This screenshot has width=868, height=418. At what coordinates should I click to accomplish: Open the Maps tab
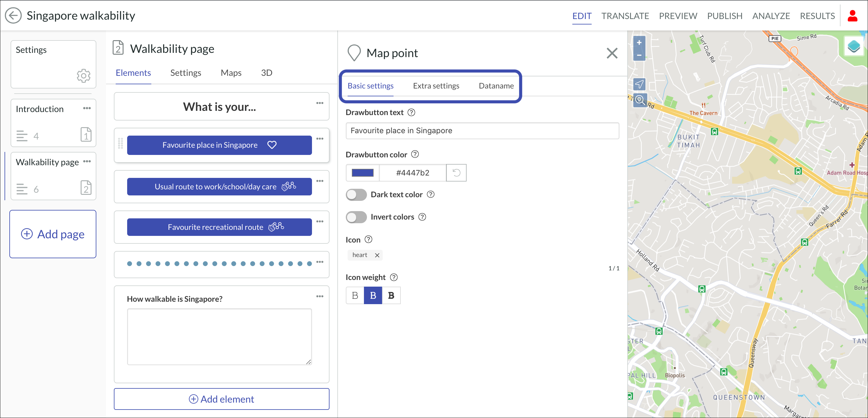231,73
